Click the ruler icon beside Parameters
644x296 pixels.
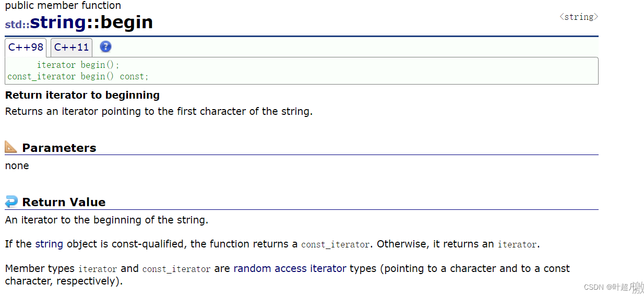click(x=11, y=147)
